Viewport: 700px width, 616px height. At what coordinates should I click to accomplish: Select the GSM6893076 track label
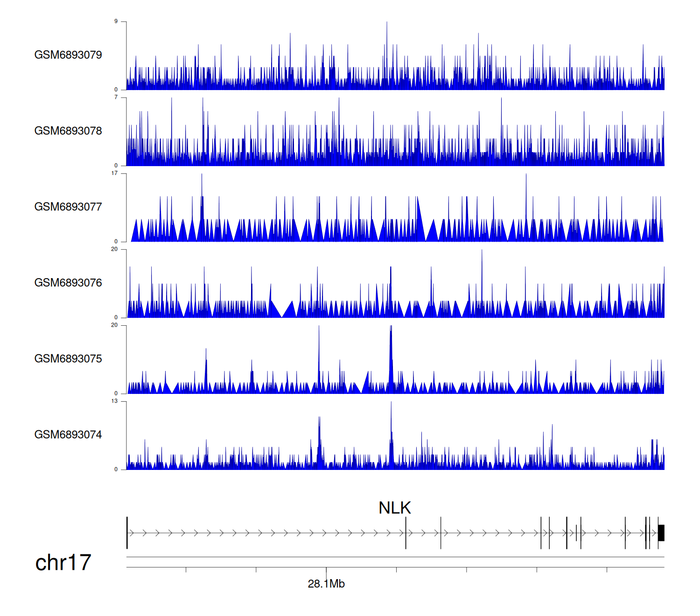point(68,283)
